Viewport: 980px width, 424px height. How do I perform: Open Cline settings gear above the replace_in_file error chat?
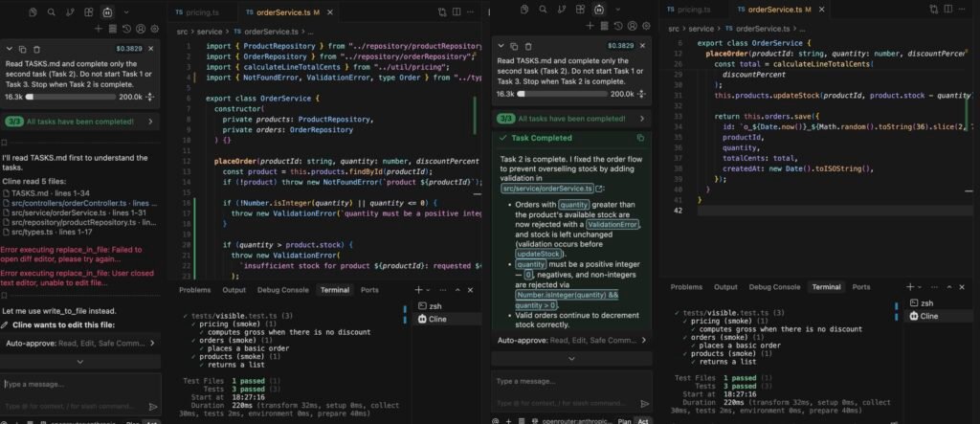click(154, 29)
